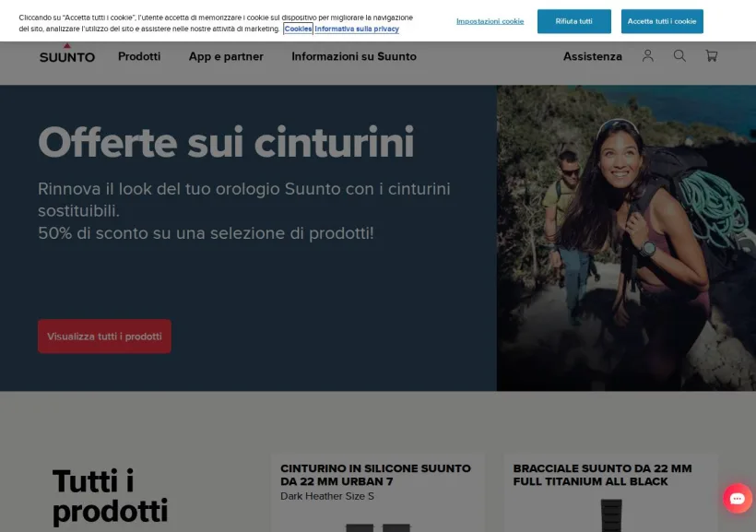
Task: Click the Full Titanium bracelet product image
Action: tap(611, 515)
